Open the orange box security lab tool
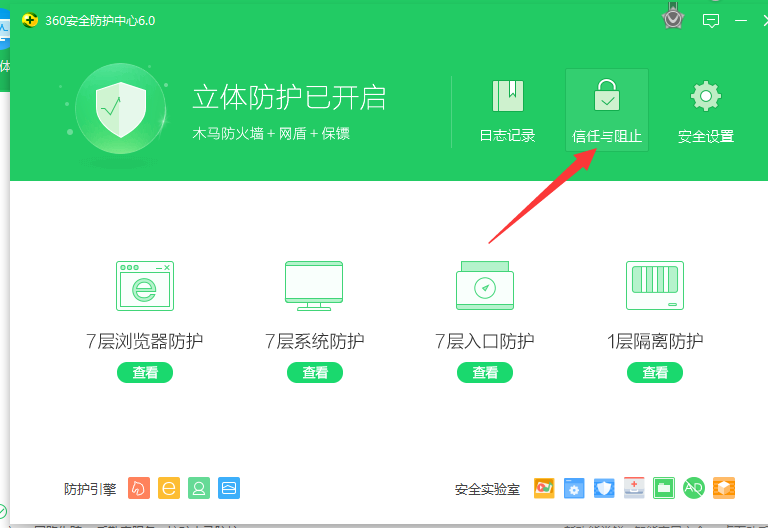Viewport: 768px width, 528px height. pos(724,488)
